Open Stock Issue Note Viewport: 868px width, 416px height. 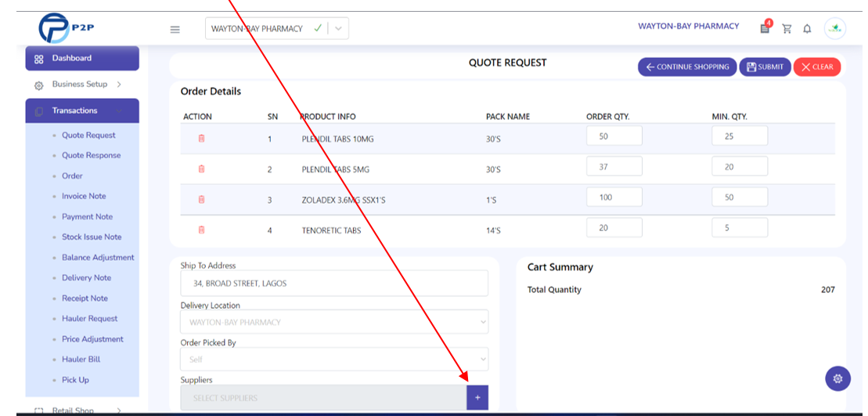pos(92,237)
